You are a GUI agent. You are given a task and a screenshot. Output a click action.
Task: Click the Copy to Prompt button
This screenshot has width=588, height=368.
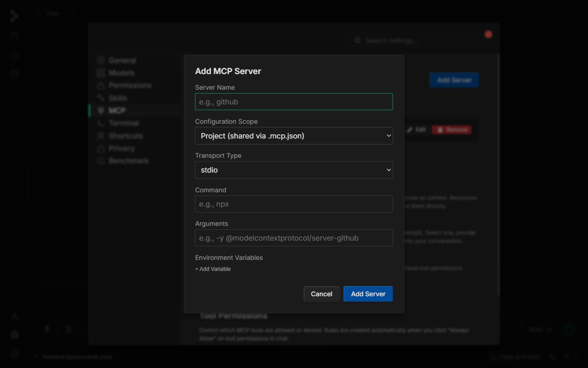click(516, 357)
